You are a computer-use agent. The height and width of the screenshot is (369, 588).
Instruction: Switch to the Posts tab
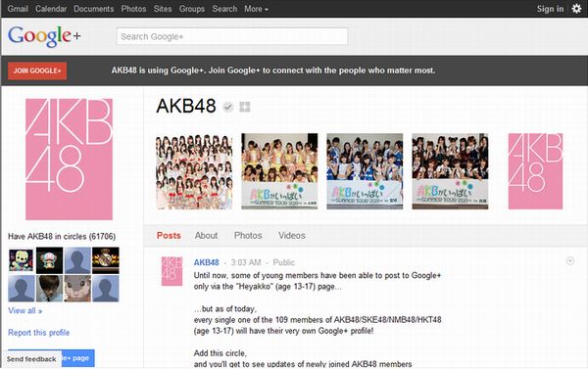pos(169,236)
